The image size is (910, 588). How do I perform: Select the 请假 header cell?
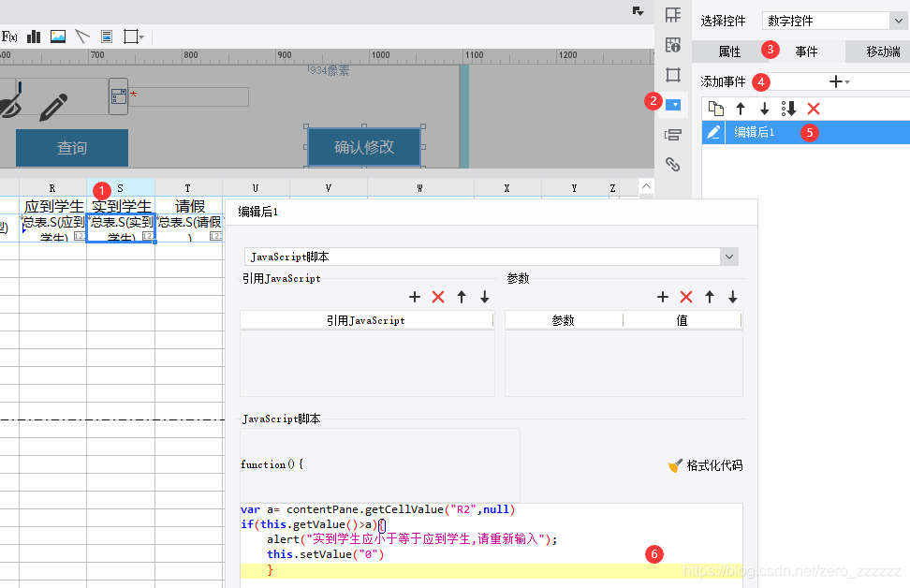[188, 205]
